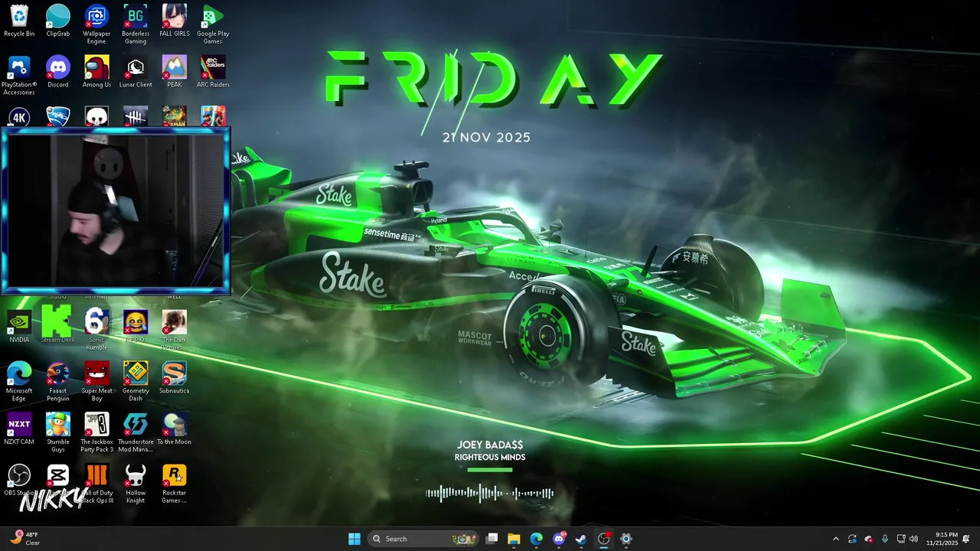Select the Subnautica desktop icon

[175, 378]
